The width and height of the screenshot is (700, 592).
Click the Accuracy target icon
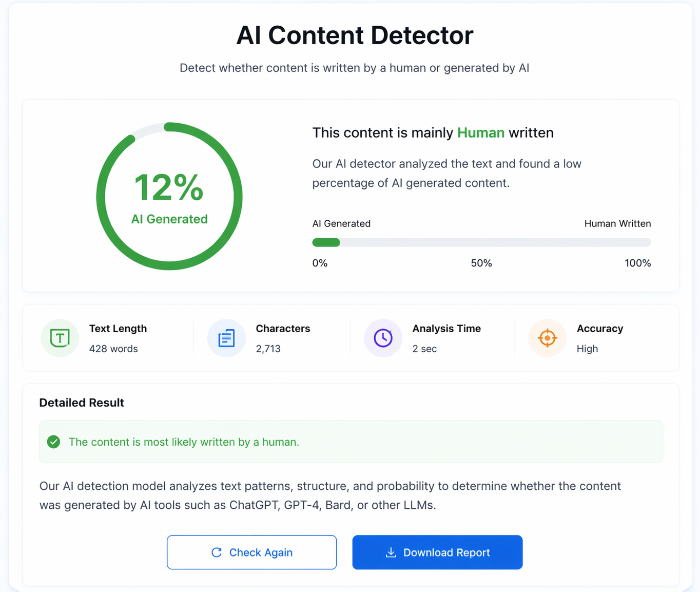click(x=547, y=338)
